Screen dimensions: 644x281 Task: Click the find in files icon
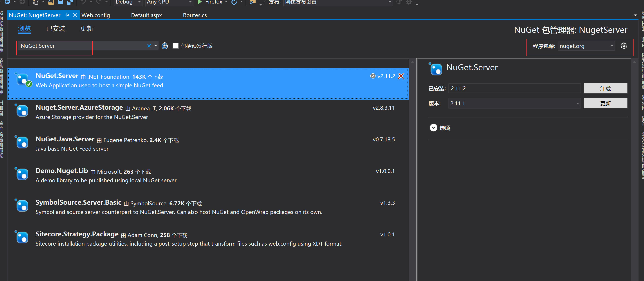[253, 2]
